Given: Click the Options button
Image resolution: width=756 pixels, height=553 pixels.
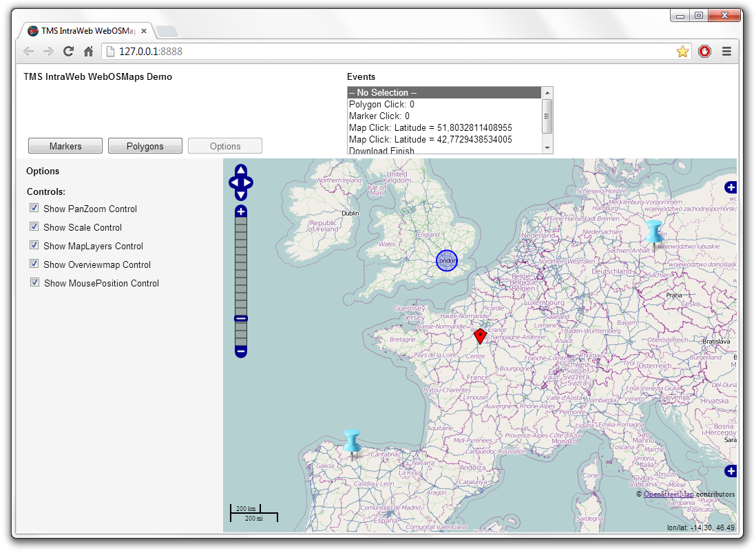Looking at the screenshot, I should [x=225, y=146].
